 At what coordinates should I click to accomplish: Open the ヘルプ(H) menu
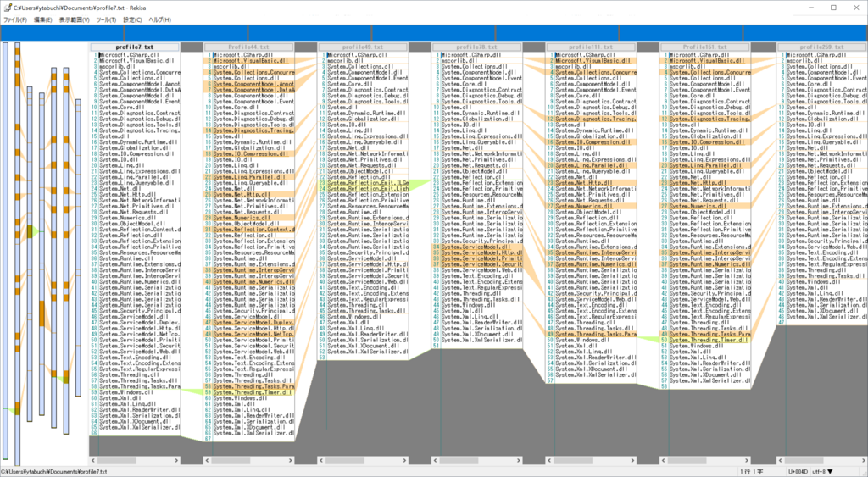[x=160, y=20]
